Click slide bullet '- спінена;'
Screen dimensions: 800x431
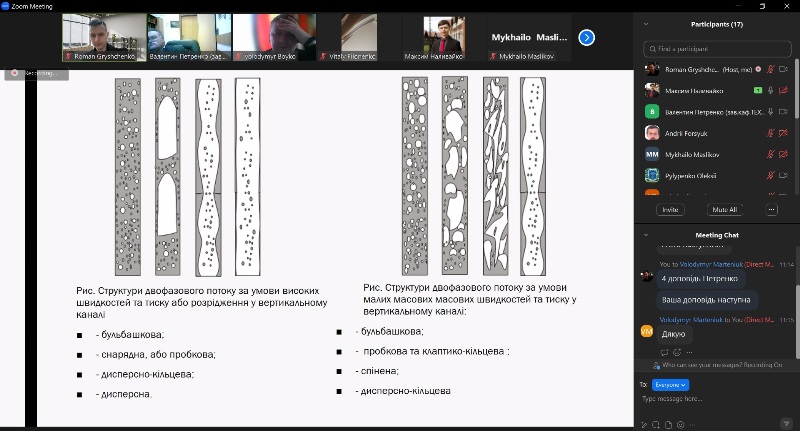point(377,371)
